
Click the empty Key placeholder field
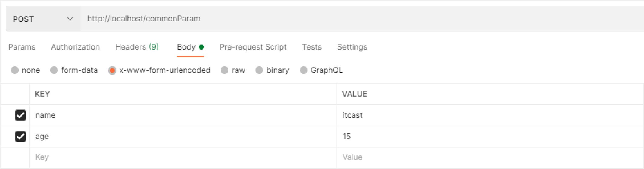coord(181,157)
